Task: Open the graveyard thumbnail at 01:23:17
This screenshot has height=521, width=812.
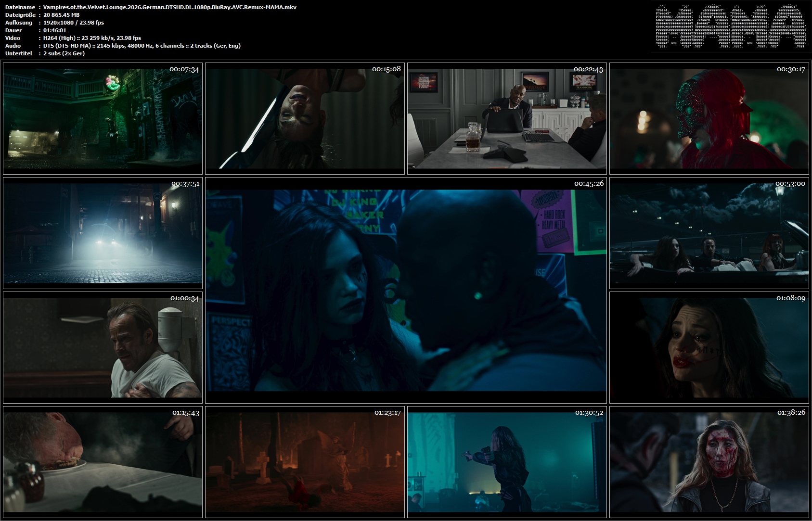Action: pos(305,462)
